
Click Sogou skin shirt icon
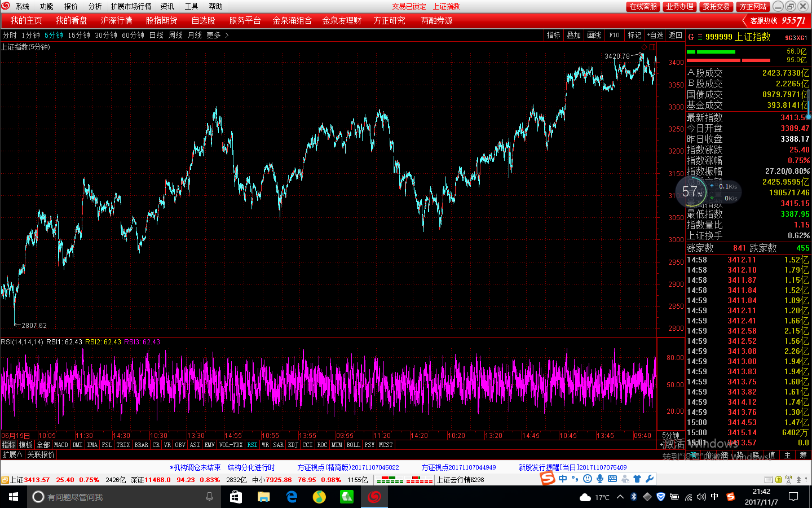coord(637,479)
